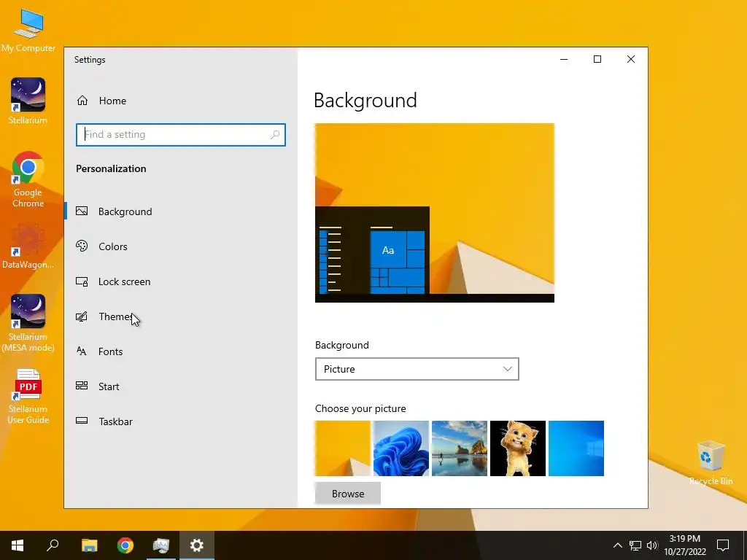The height and width of the screenshot is (560, 747).
Task: Open the Windows Start menu
Action: (18, 545)
